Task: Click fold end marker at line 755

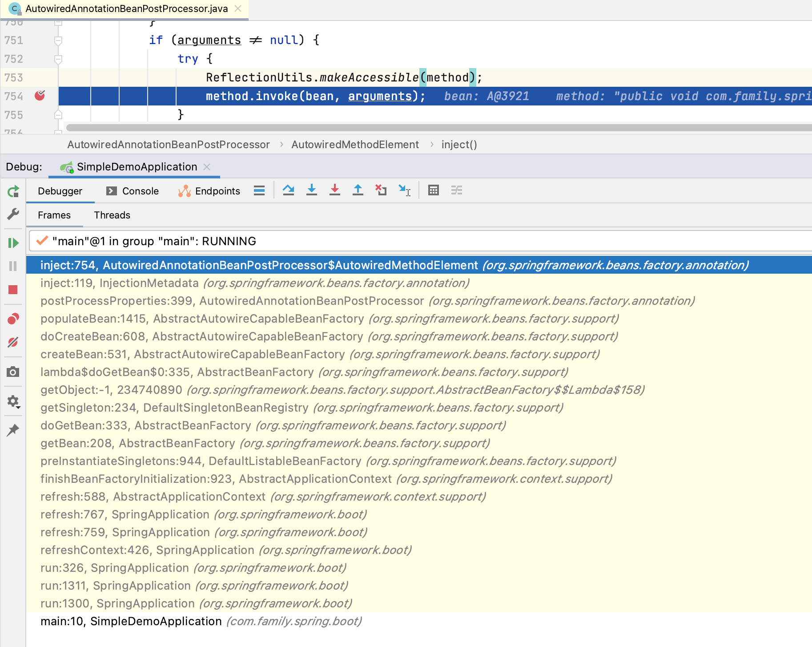Action: pyautogui.click(x=58, y=115)
